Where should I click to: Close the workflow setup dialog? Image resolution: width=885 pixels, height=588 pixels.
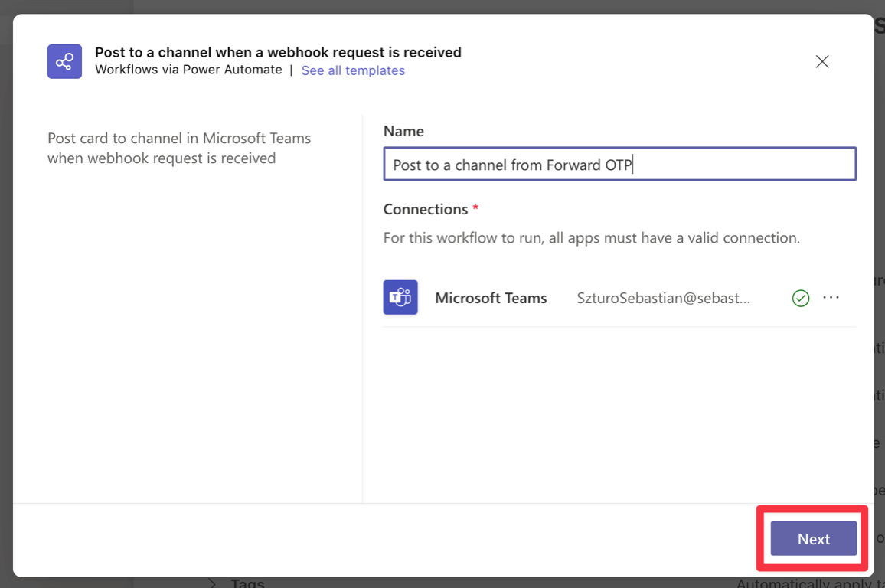pos(822,61)
